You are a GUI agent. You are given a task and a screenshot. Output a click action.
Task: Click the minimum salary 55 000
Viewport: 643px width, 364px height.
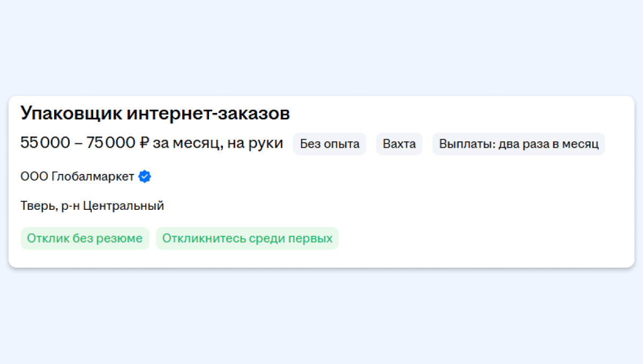[x=45, y=143]
